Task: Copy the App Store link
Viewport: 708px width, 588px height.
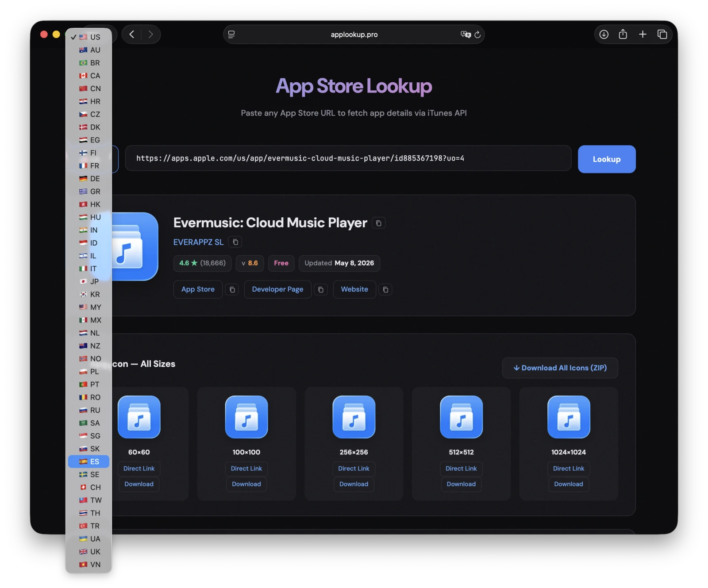Action: (x=232, y=290)
